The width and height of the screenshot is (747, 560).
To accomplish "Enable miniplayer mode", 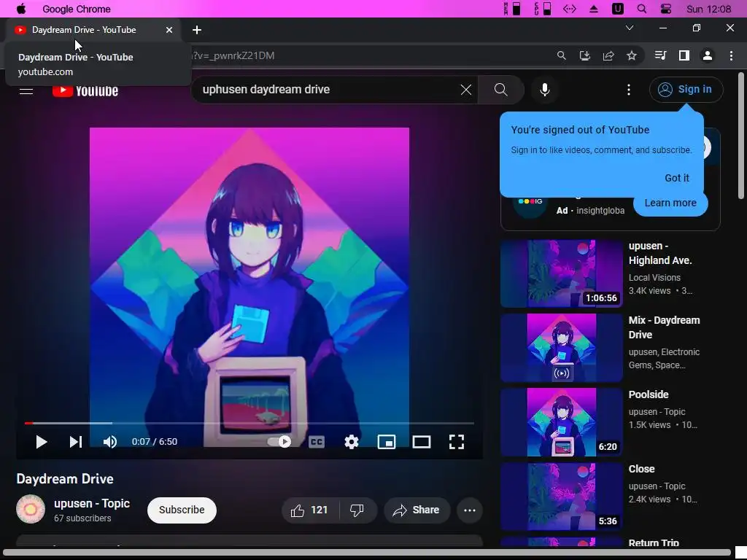I will [387, 442].
